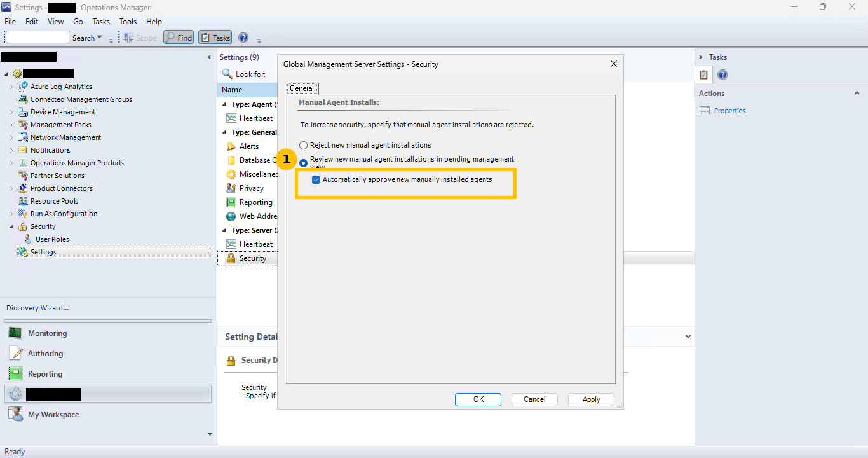Uncheck Automatically approve new manually installed agents
Image resolution: width=868 pixels, height=458 pixels.
tap(316, 180)
